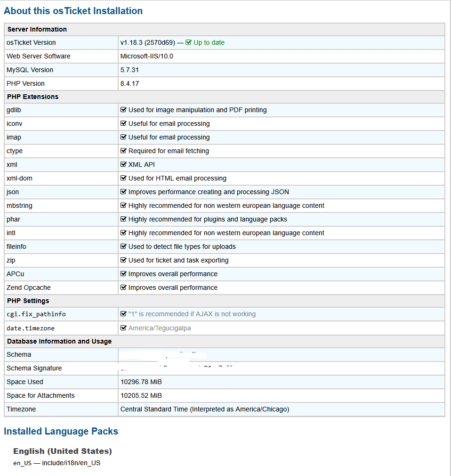
Task: Click the intl extension name
Action: click(x=11, y=233)
